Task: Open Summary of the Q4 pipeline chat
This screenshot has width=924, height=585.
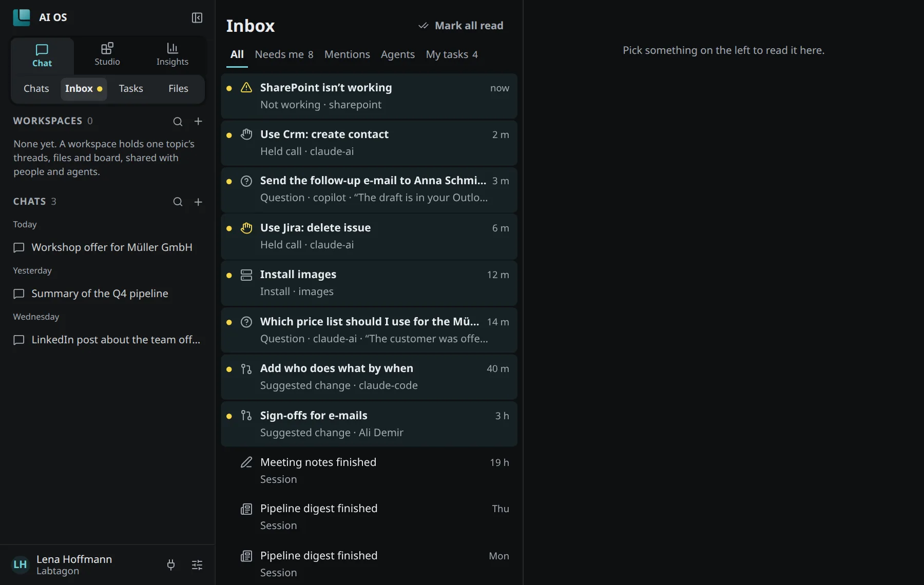Action: click(x=107, y=294)
